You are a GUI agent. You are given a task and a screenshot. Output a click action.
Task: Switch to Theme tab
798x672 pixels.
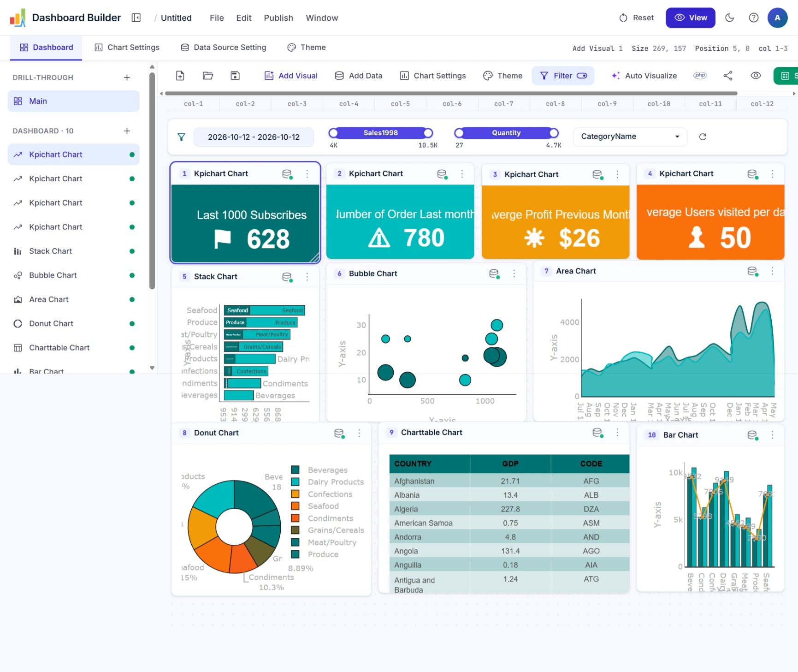[307, 48]
